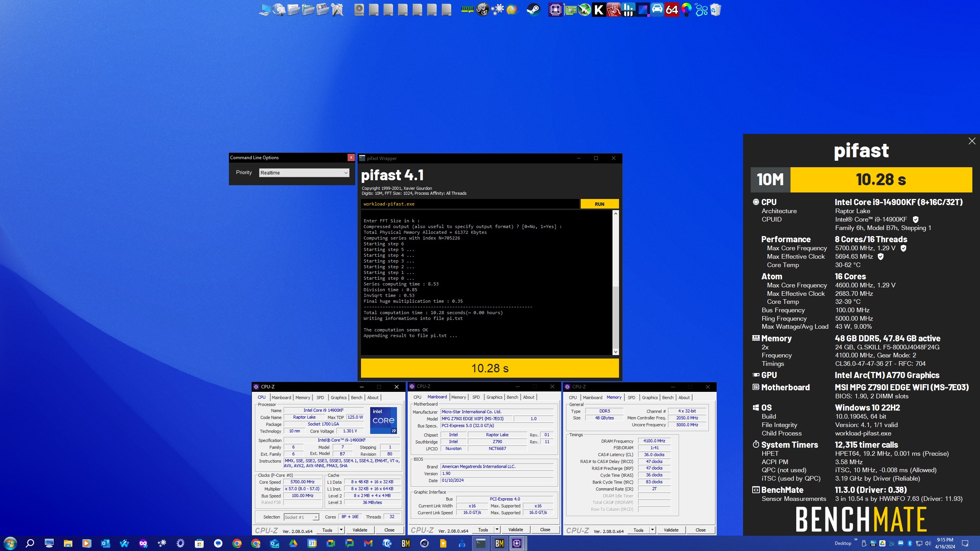Viewport: 980px width, 551px height.
Task: Launch the AIDA64 '64' red icon in dock
Action: (x=672, y=10)
